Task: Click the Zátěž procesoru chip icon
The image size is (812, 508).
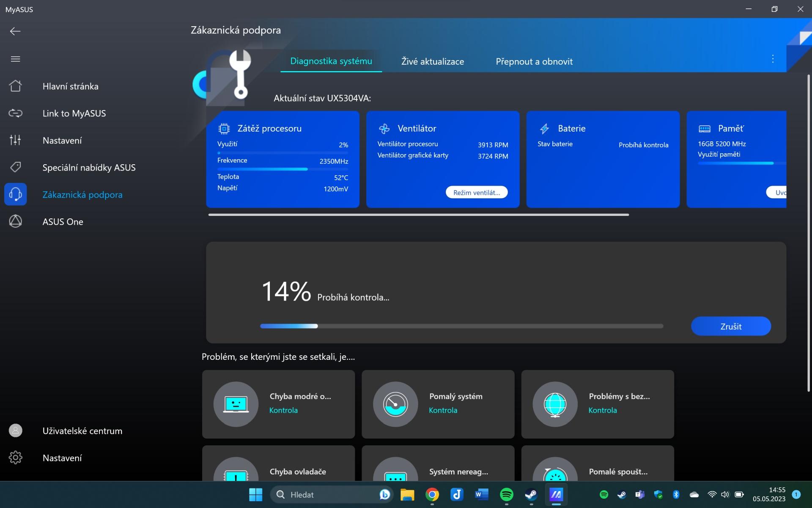Action: coord(224,128)
